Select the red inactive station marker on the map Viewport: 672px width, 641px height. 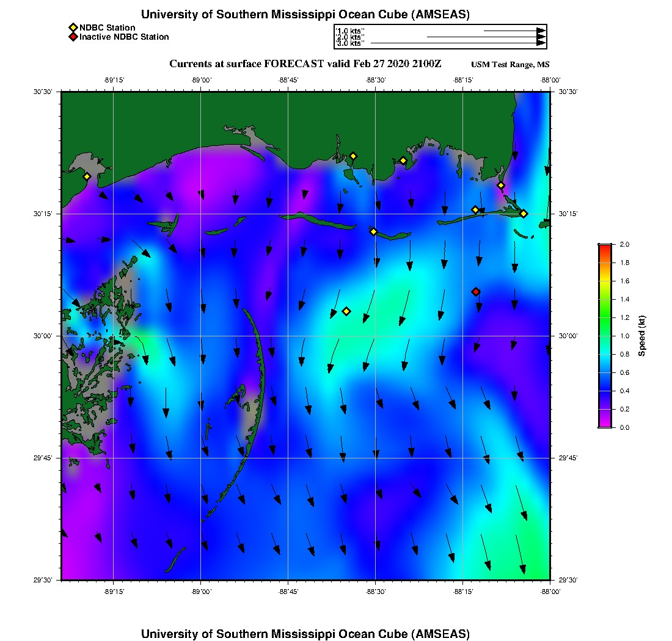475,292
